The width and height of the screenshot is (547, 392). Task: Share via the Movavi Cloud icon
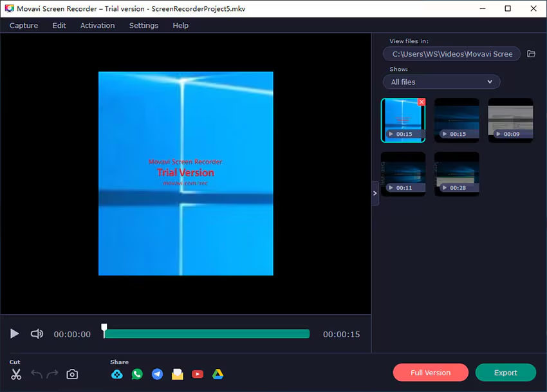coord(117,374)
